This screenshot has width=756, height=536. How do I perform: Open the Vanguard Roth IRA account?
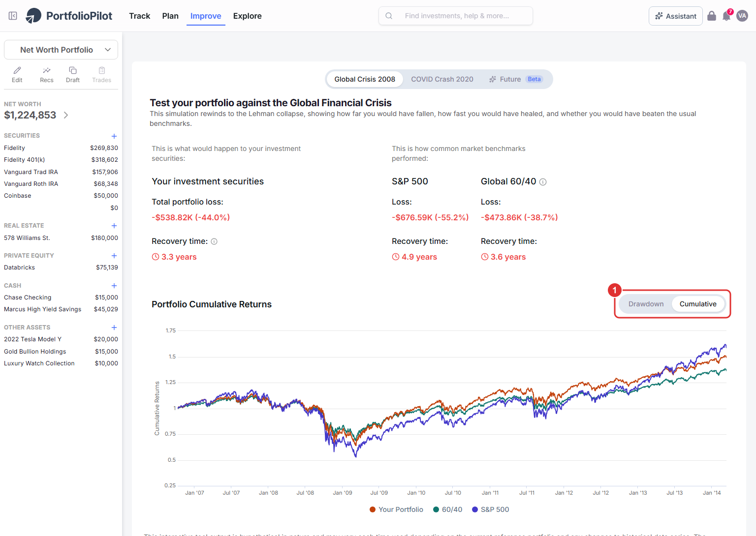[61, 184]
